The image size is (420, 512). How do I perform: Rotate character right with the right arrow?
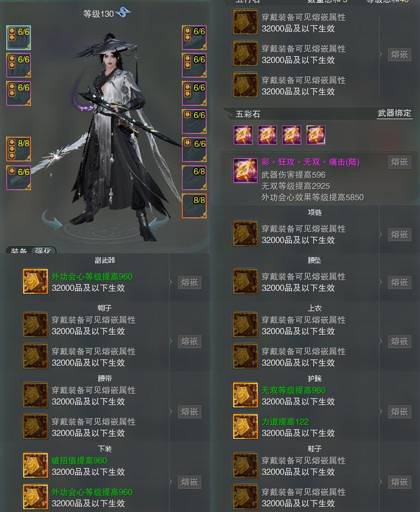[159, 219]
